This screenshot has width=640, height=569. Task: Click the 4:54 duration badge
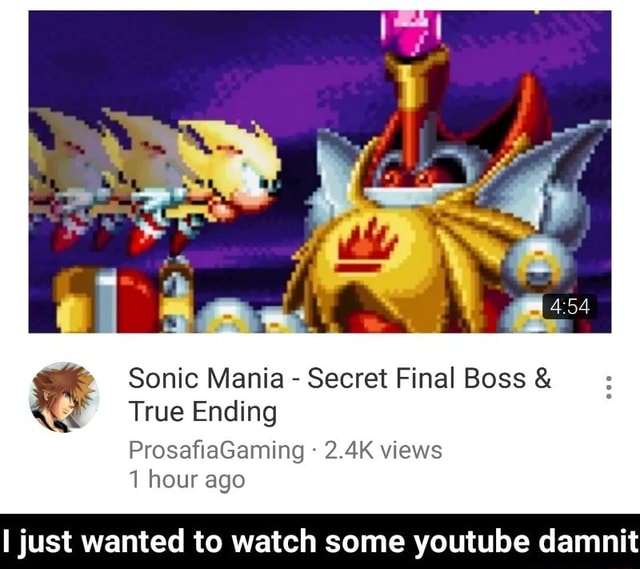coord(570,306)
